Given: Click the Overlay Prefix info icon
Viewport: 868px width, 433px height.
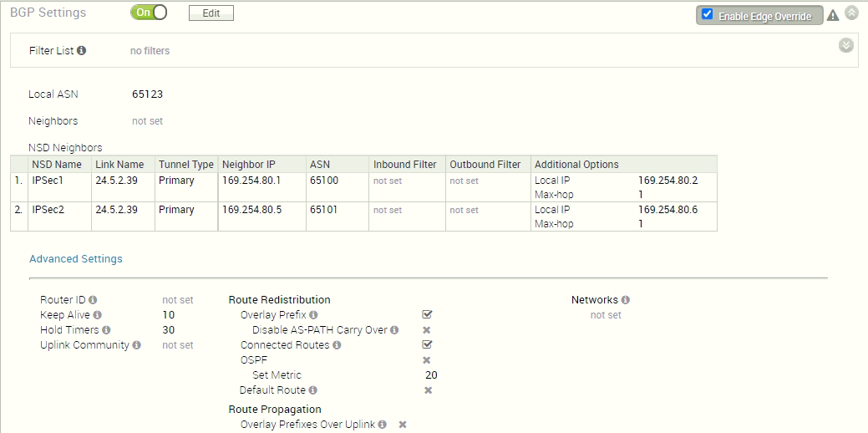Looking at the screenshot, I should 313,315.
